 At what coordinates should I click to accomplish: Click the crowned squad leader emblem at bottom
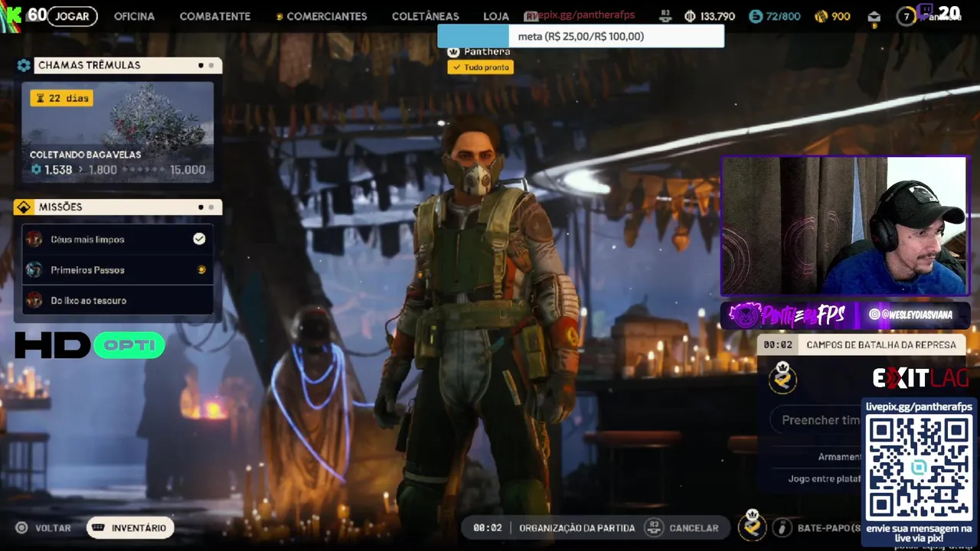753,526
